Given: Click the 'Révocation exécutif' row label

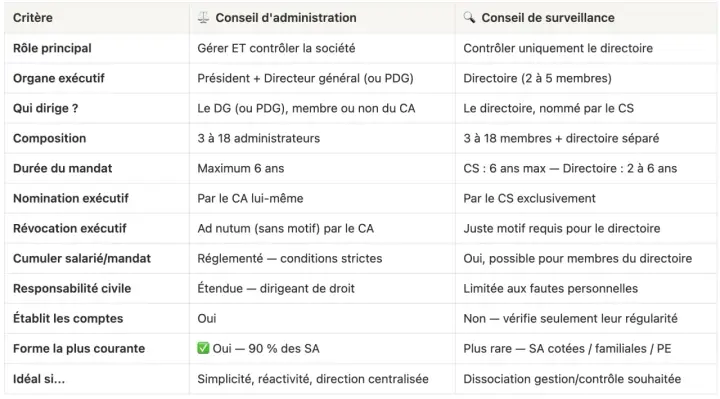Looking at the screenshot, I should [69, 228].
